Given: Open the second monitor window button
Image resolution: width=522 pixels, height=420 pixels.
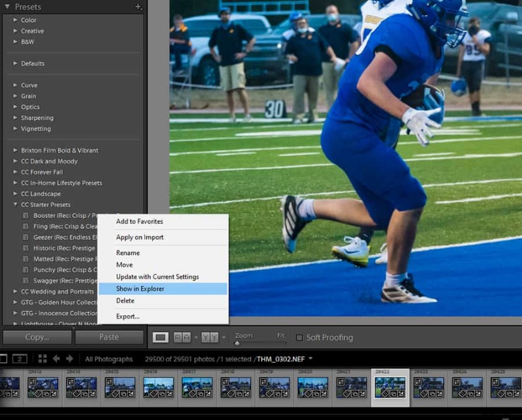Looking at the screenshot, I should (20, 359).
